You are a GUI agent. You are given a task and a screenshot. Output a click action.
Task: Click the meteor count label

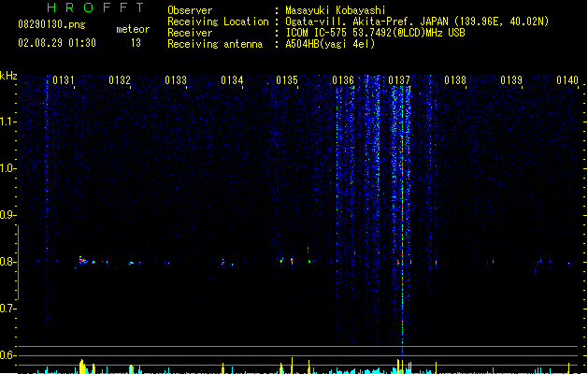[133, 29]
